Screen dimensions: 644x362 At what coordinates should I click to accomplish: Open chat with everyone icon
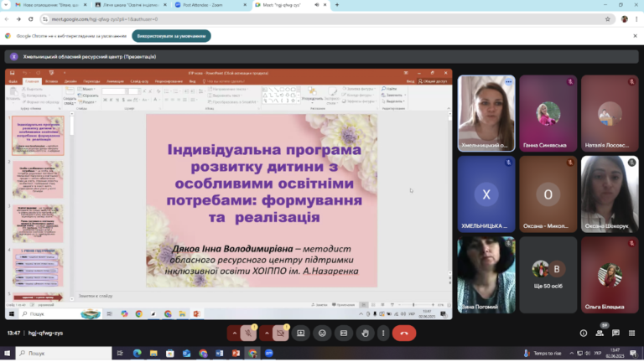pos(615,334)
